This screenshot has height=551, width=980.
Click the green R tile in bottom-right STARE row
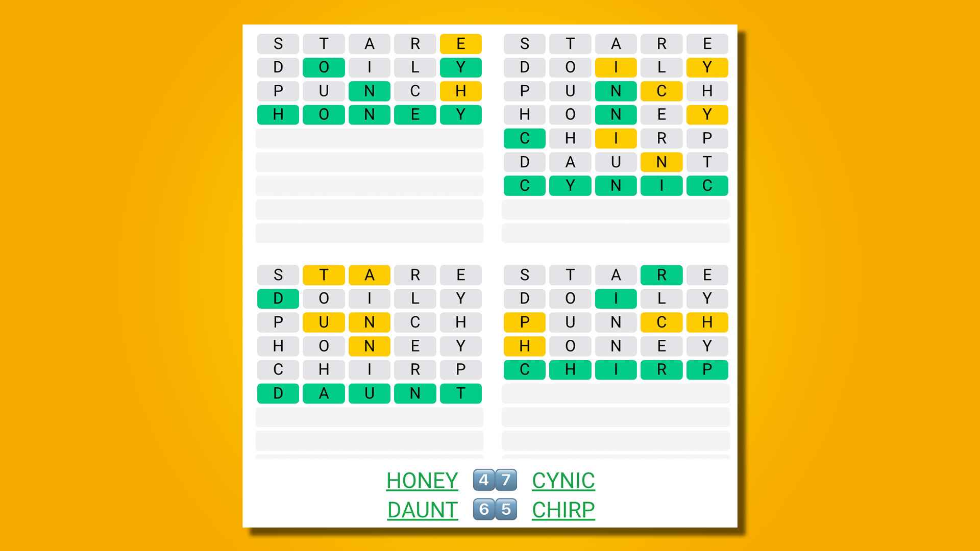point(660,274)
